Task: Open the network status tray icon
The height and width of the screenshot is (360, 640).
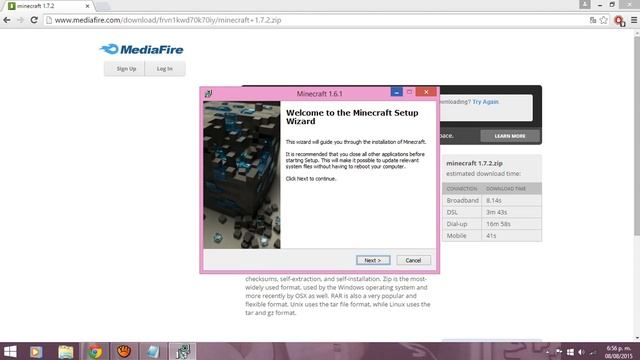Action: pos(593,352)
